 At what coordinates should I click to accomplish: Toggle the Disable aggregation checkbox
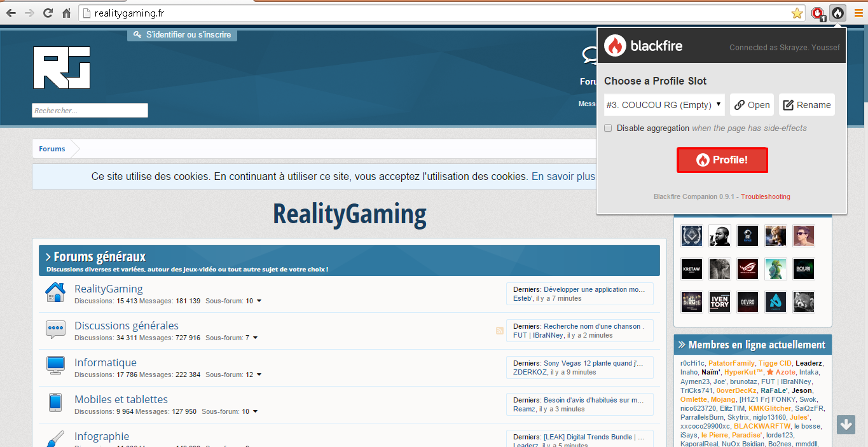608,128
